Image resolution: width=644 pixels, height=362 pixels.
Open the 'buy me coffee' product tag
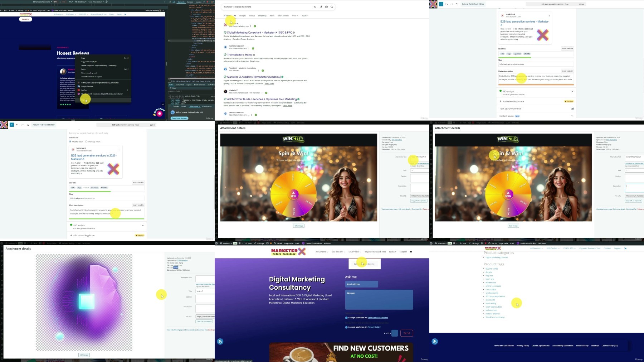pos(492,269)
